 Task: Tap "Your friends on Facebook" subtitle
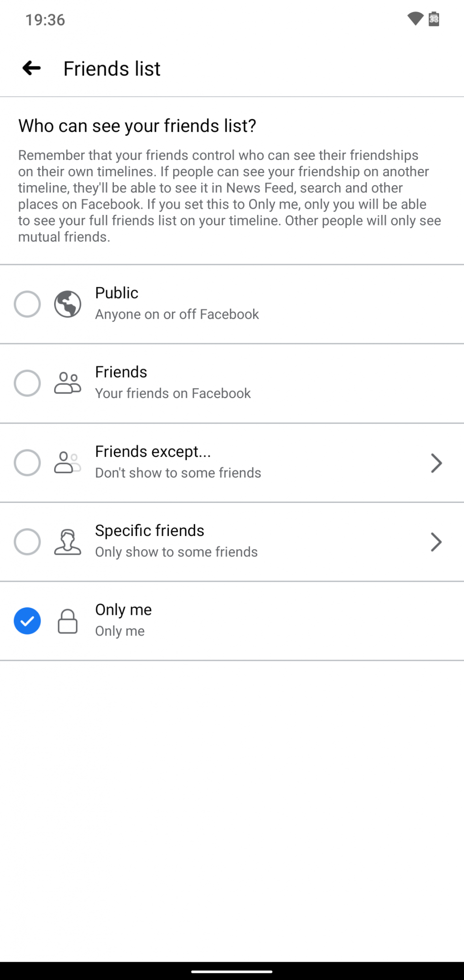point(173,393)
